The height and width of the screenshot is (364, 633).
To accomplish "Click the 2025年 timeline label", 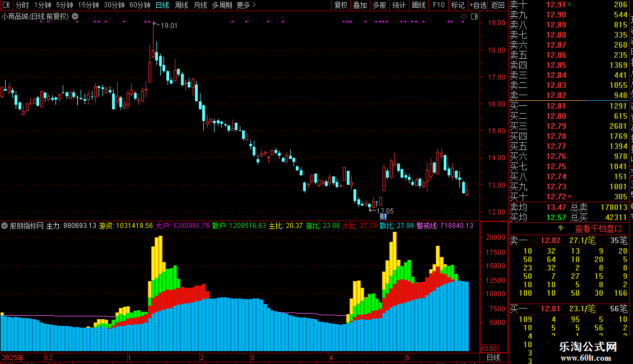I will coord(12,357).
